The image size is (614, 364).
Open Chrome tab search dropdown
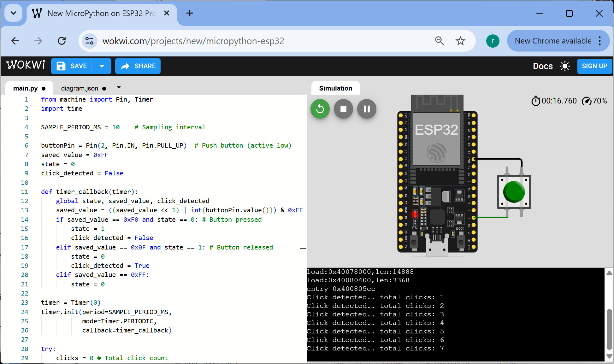pyautogui.click(x=13, y=13)
